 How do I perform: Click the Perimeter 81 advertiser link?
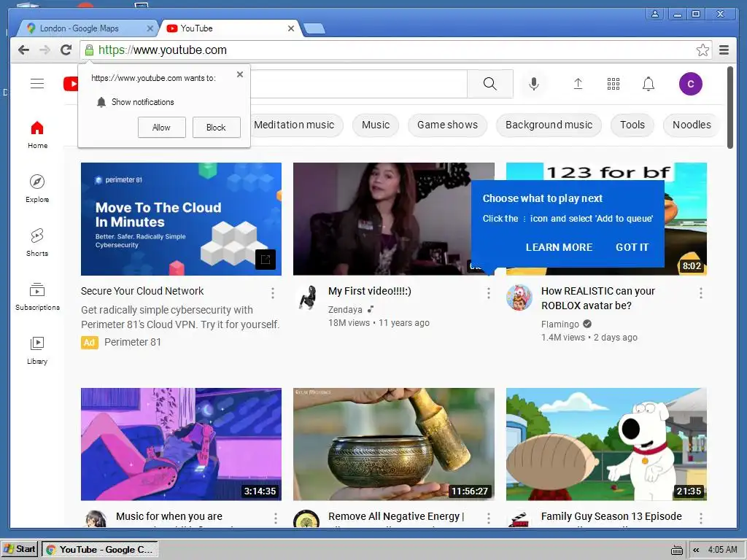[x=133, y=342]
